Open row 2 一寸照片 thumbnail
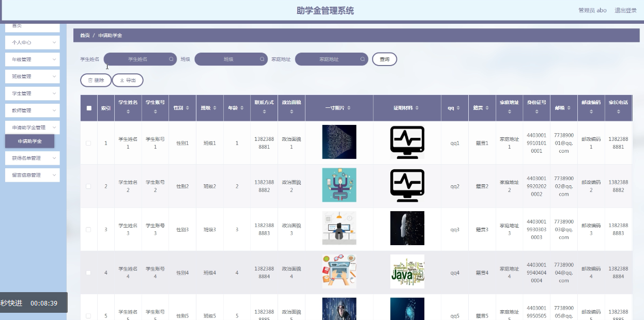Screen dimensions: 644x320 click(x=339, y=185)
